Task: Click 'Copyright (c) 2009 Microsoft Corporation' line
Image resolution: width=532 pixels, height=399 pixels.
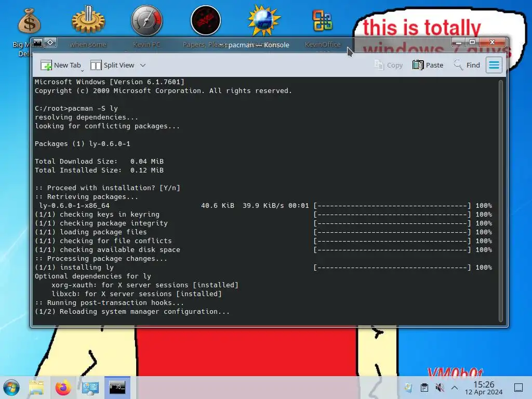Action: tap(163, 90)
